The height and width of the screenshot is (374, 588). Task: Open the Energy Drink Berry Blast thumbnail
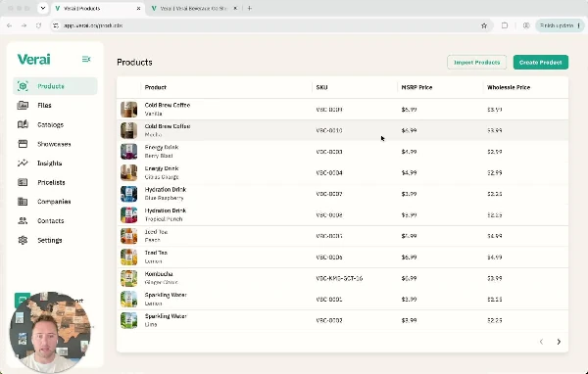(x=128, y=152)
